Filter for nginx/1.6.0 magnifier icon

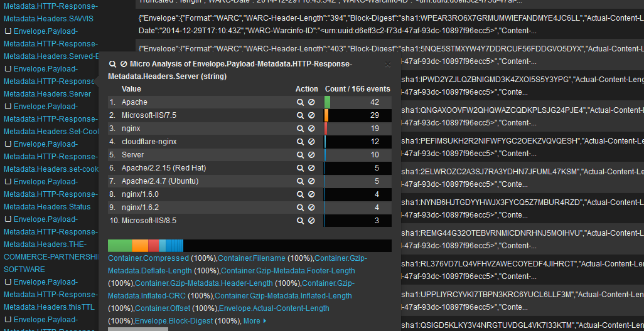click(x=300, y=194)
